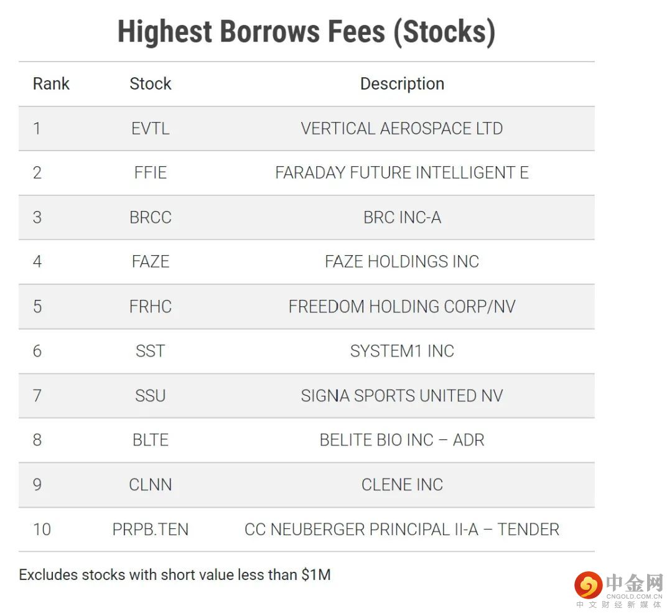The width and height of the screenshot is (672, 616).
Task: Click the Rank column header
Action: tap(51, 84)
